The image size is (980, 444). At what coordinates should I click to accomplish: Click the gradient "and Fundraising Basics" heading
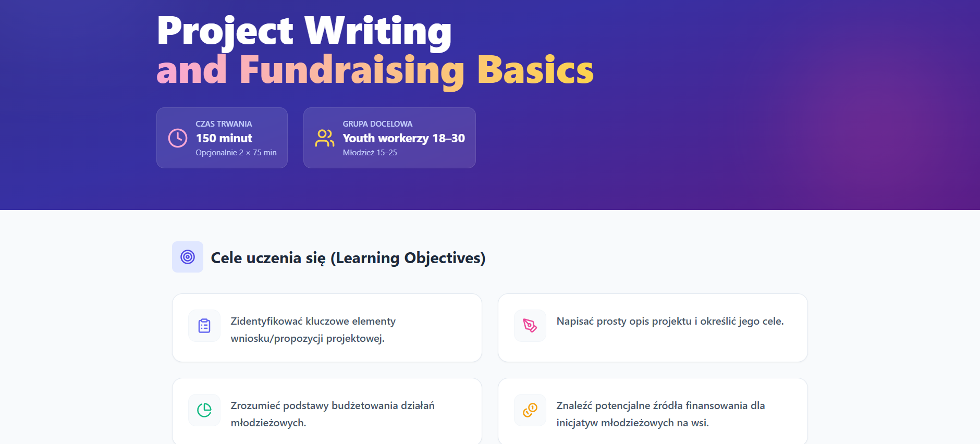pyautogui.click(x=375, y=70)
